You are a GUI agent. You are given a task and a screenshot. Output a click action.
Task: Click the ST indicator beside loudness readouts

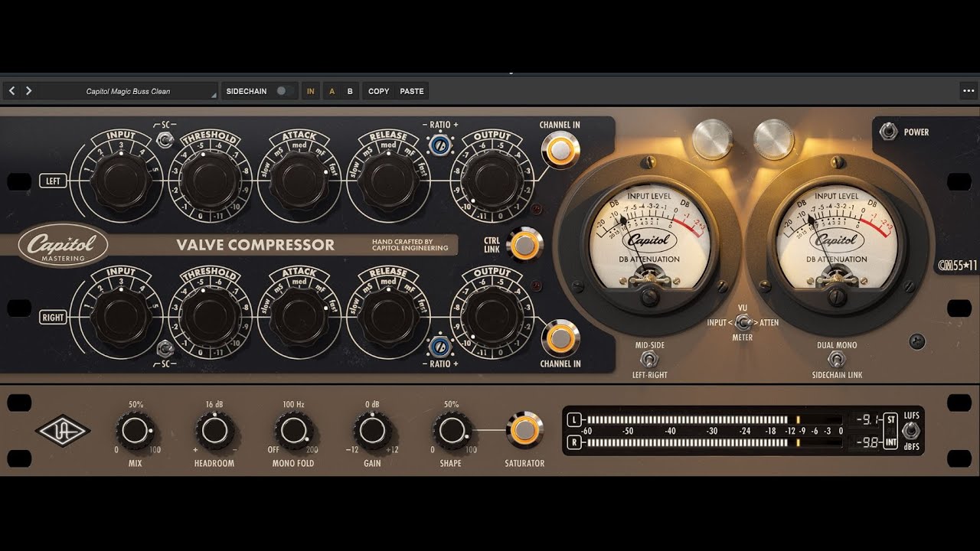[890, 419]
